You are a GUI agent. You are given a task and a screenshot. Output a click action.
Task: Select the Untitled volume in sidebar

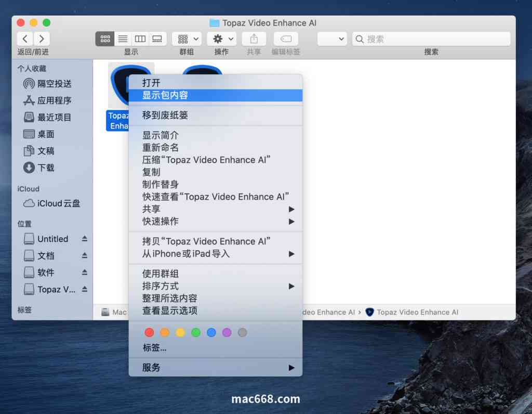[46, 239]
